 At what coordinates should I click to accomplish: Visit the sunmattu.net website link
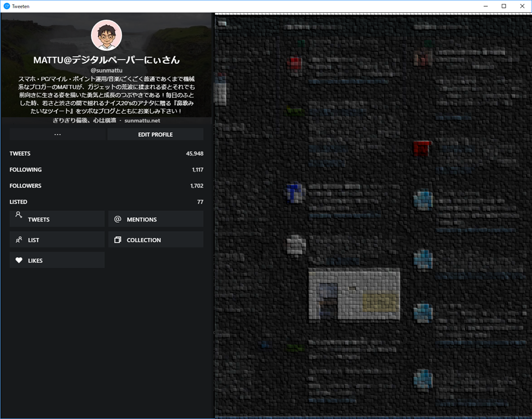[x=142, y=121]
